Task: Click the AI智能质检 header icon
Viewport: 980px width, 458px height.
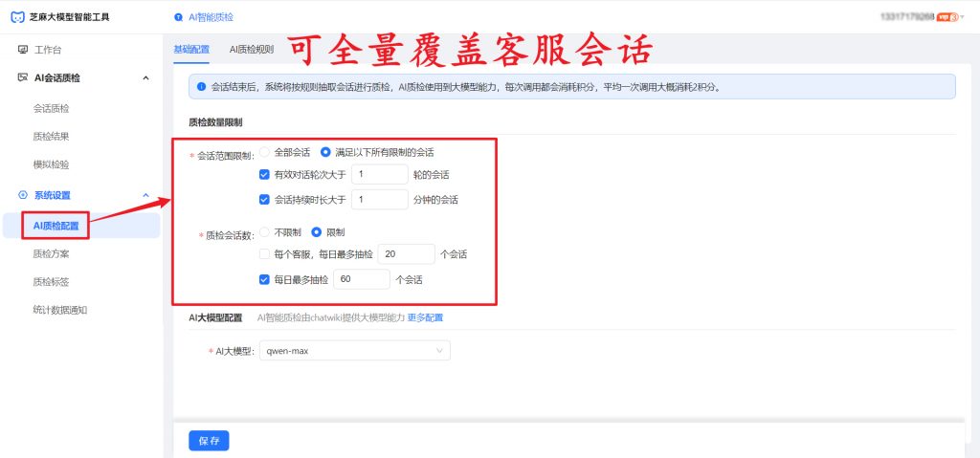Action: pos(179,17)
